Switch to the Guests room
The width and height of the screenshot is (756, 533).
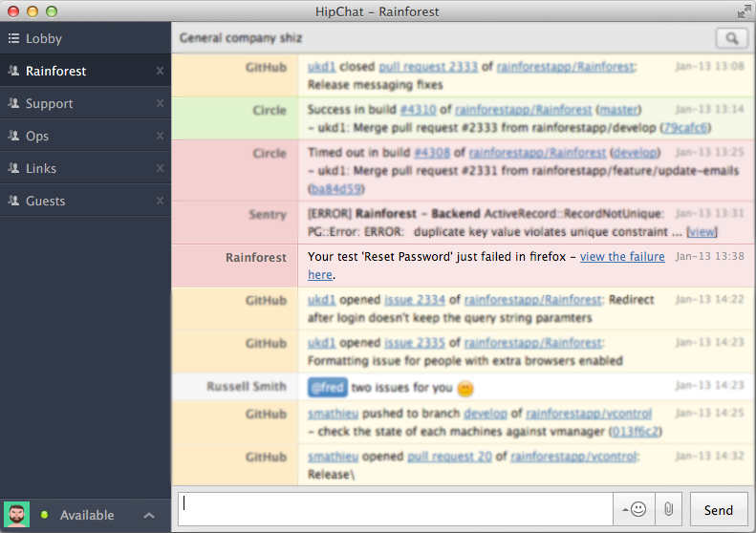coord(85,201)
